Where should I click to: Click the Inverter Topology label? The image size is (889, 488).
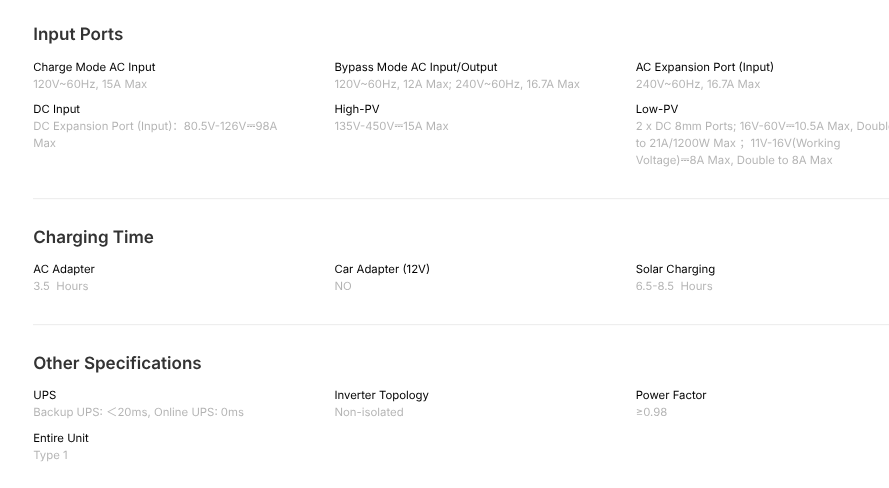pyautogui.click(x=381, y=395)
